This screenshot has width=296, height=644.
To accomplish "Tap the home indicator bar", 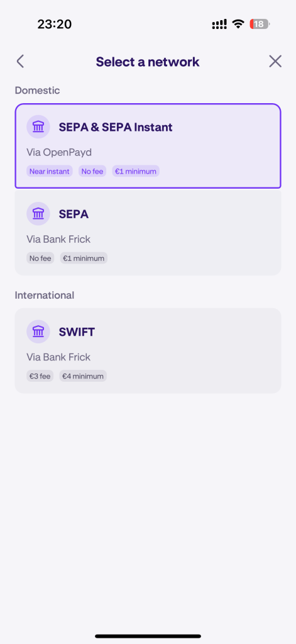I will coord(148,636).
